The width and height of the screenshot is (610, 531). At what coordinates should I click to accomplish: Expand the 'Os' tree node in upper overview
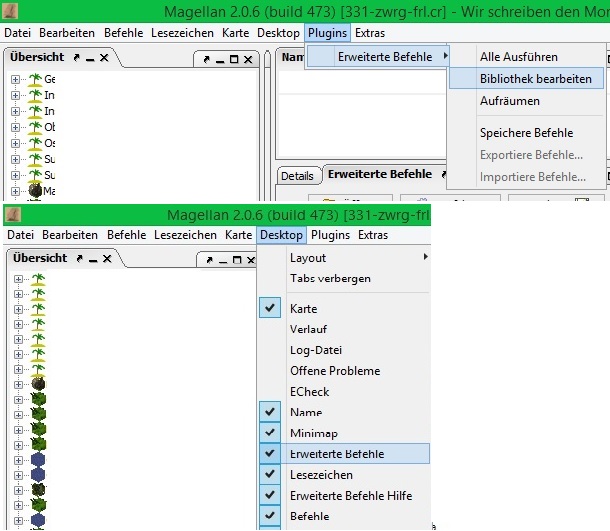click(x=16, y=143)
